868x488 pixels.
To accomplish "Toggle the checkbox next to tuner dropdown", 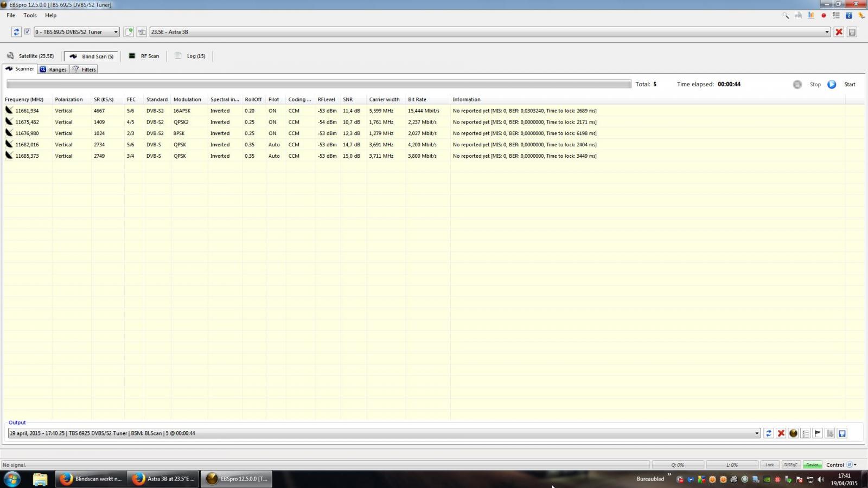I will (27, 31).
